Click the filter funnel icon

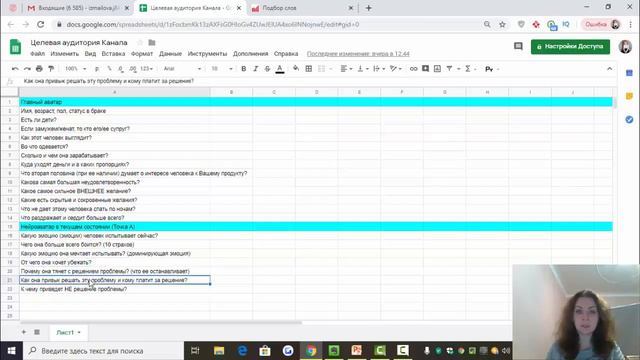pos(449,69)
